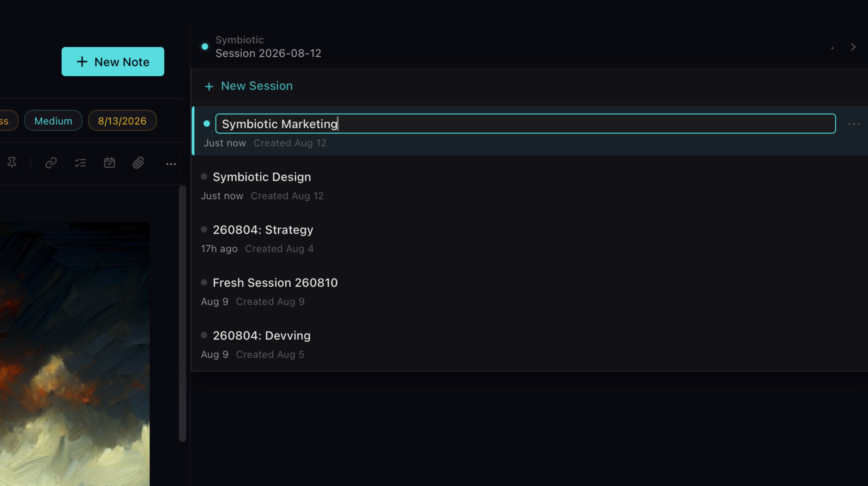
Task: Click the link icon in the note toolbar
Action: coord(51,163)
